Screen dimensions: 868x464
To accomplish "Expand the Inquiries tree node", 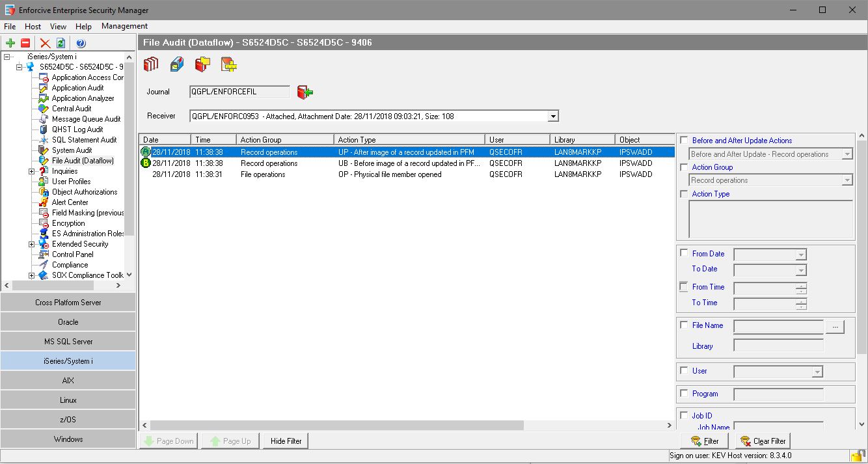I will pos(32,171).
